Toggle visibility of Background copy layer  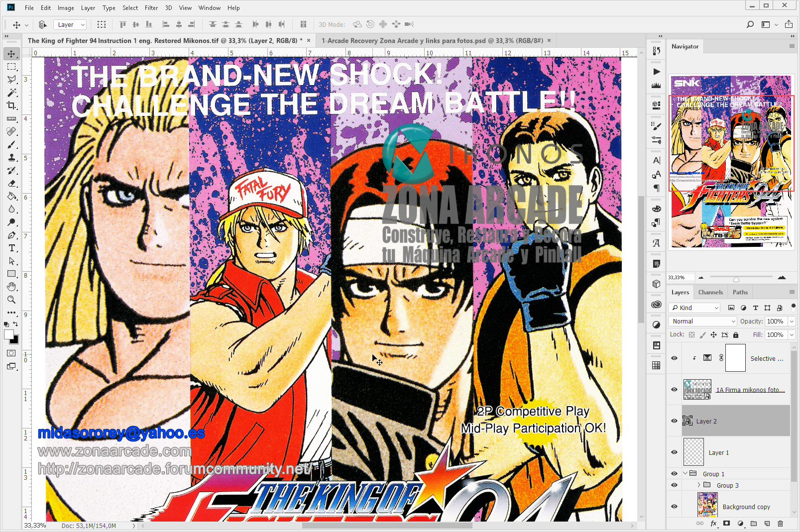(674, 507)
